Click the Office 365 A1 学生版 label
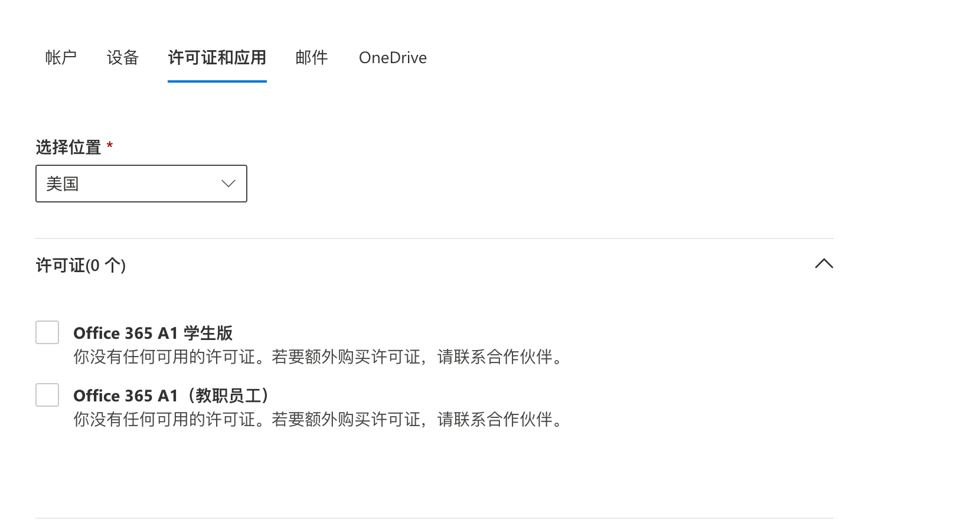The image size is (980, 523). (153, 333)
